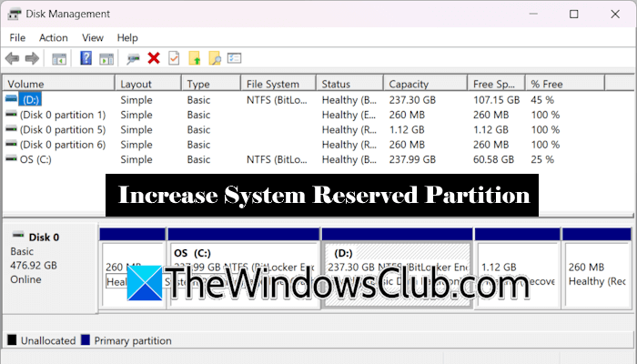
Task: Maximize the Disk Management window
Action: [573, 15]
